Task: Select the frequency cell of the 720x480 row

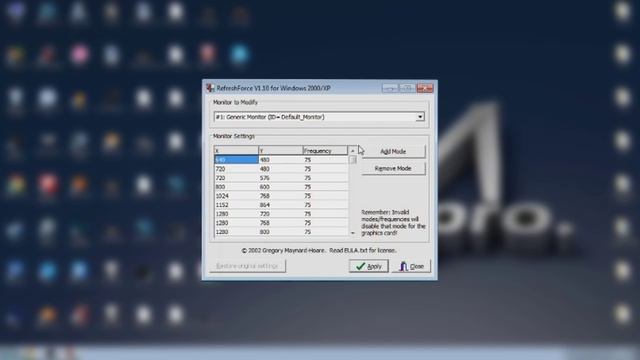Action: [x=325, y=169]
